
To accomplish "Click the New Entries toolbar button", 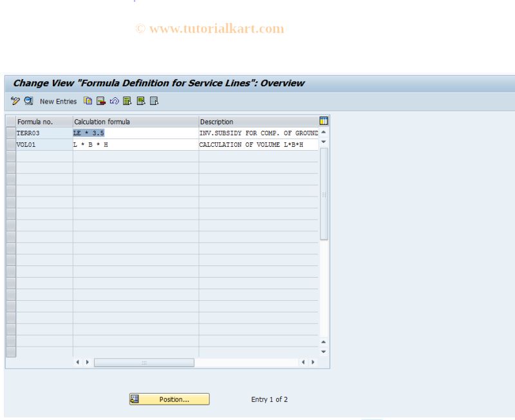I will pos(58,101).
